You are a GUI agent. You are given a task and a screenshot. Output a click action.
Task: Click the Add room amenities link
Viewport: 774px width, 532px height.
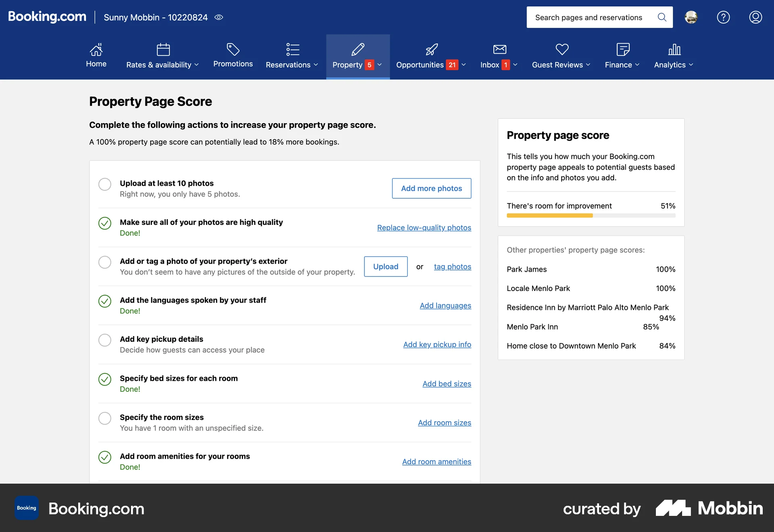(x=436, y=462)
